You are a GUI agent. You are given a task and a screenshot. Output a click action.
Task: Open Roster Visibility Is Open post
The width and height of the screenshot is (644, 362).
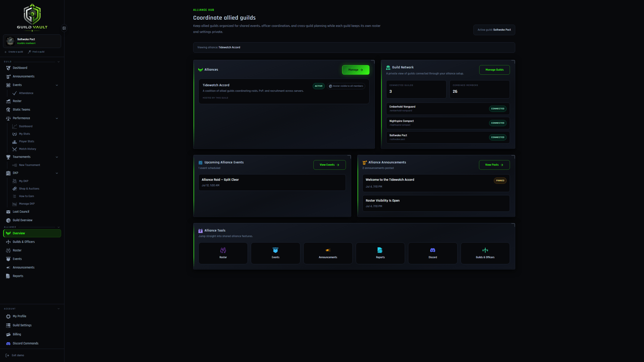coord(436,203)
